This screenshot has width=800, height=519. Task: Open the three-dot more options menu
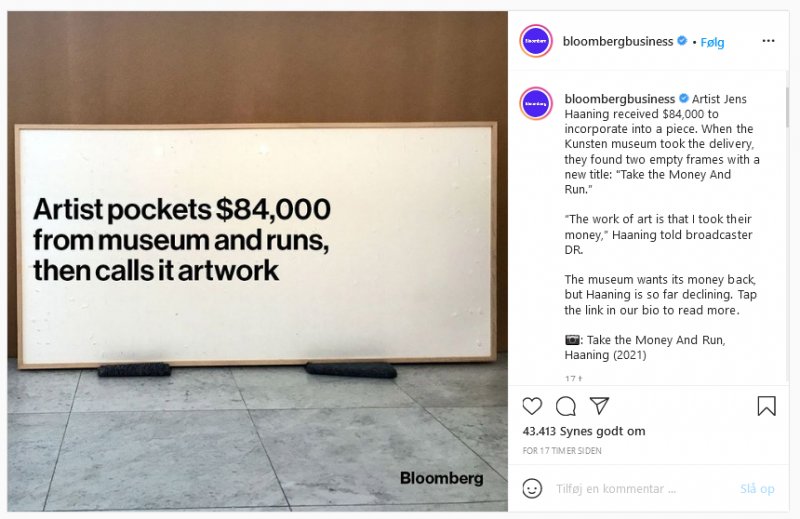click(x=768, y=41)
